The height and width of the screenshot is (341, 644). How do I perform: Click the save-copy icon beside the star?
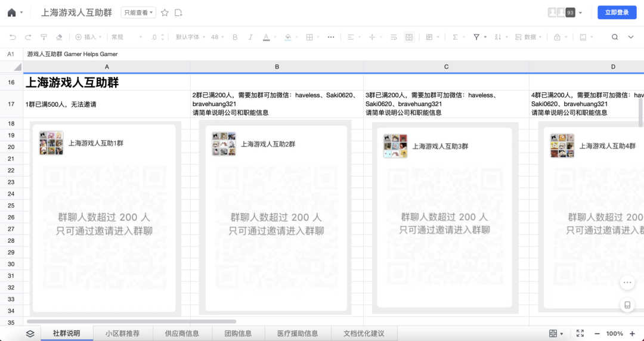point(178,13)
